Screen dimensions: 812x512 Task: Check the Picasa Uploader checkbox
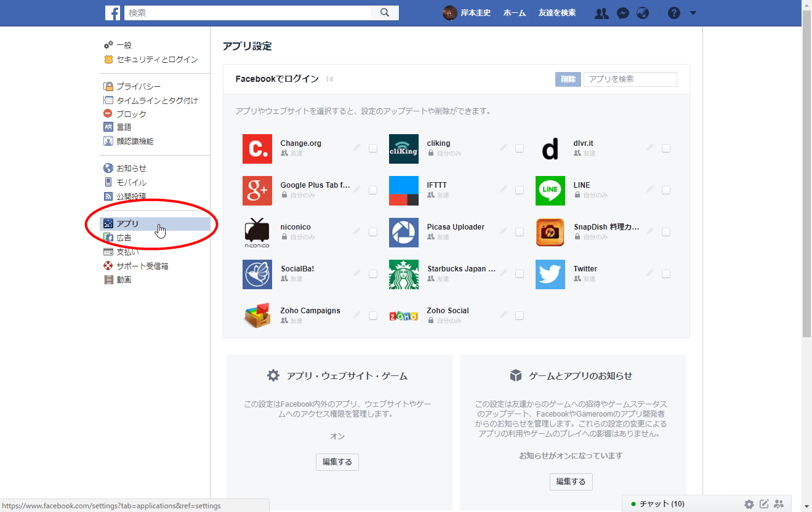pyautogui.click(x=520, y=232)
